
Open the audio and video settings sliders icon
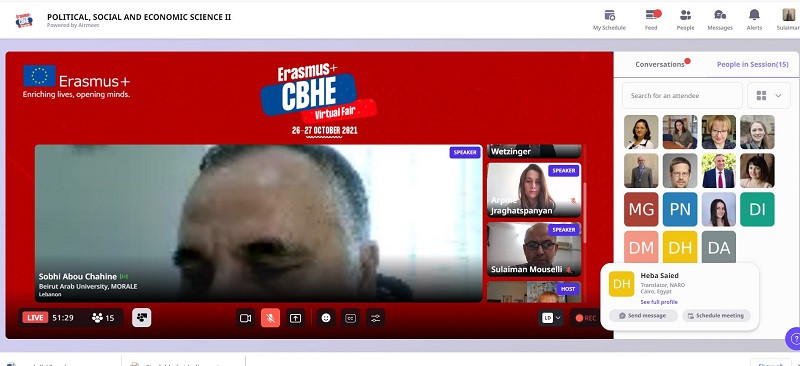point(376,318)
